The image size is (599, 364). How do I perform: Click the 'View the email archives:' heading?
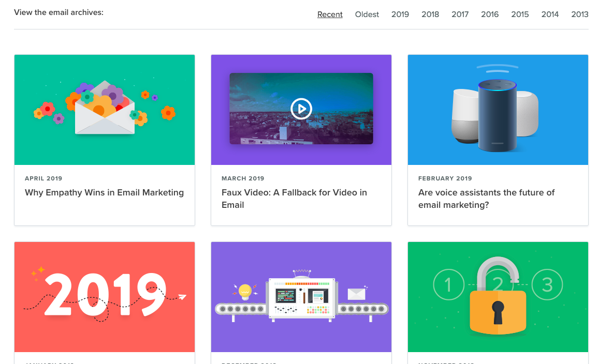click(x=59, y=12)
